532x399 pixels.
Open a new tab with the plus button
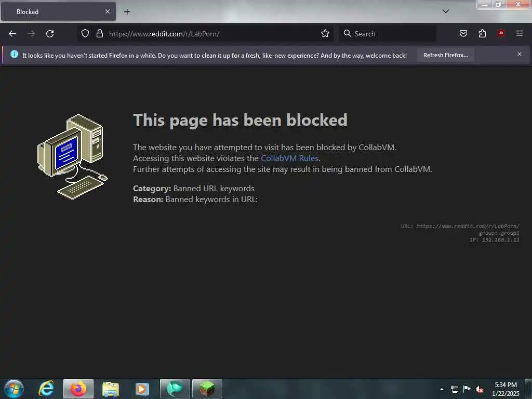[127, 11]
